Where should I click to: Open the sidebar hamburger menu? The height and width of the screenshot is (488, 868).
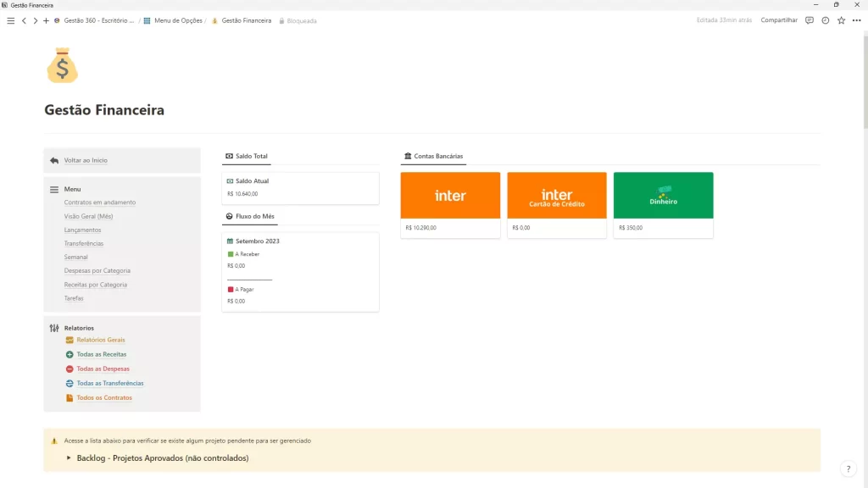(x=10, y=20)
